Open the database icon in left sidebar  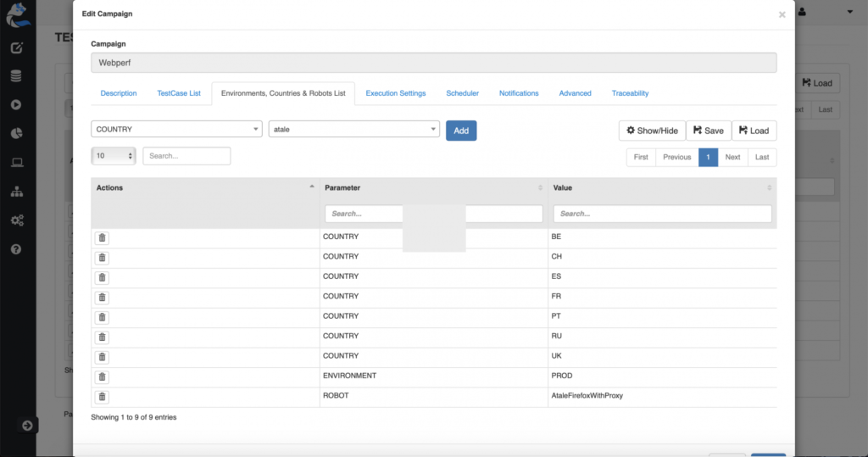16,76
